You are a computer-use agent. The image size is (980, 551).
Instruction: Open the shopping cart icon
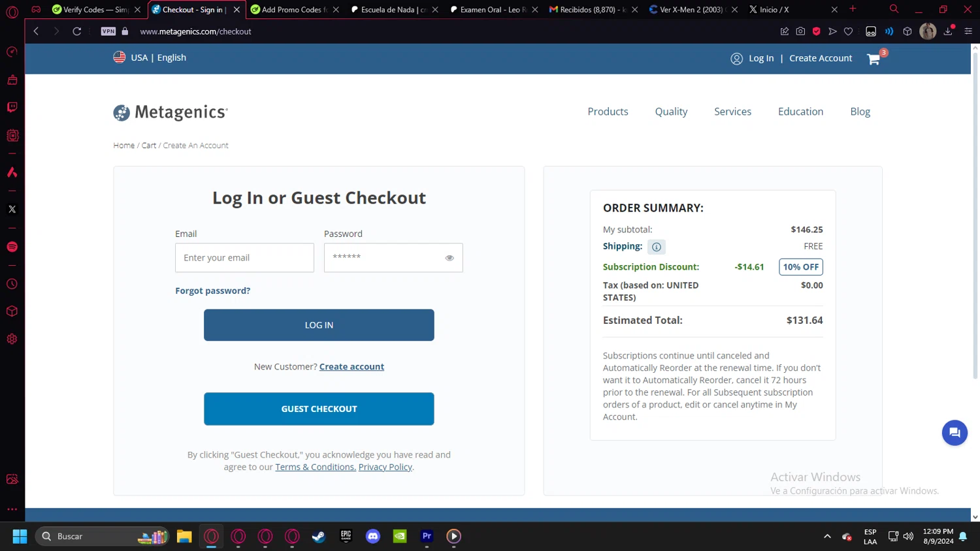coord(874,59)
